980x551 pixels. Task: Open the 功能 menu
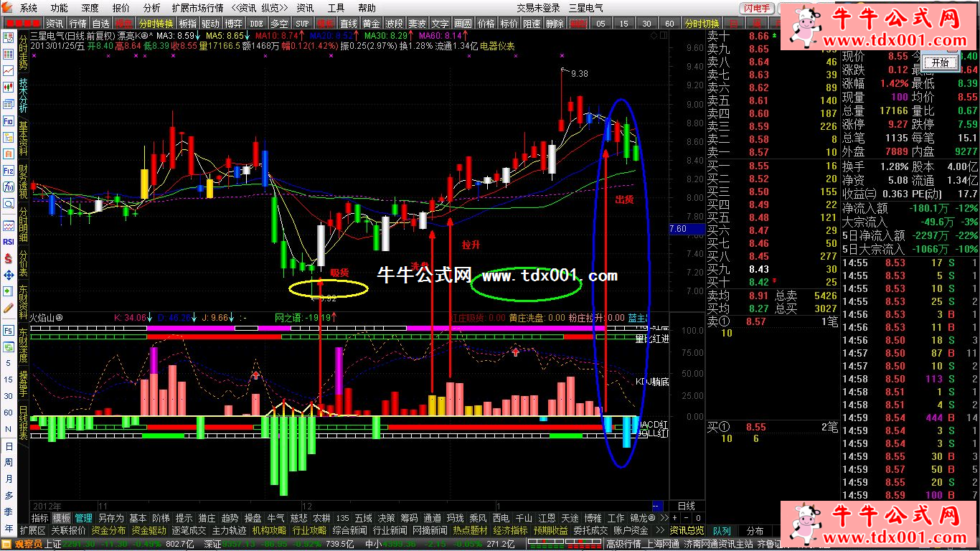click(60, 8)
